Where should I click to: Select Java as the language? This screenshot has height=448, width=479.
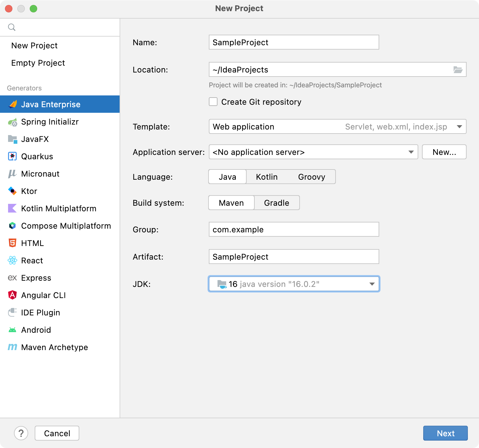(x=227, y=177)
